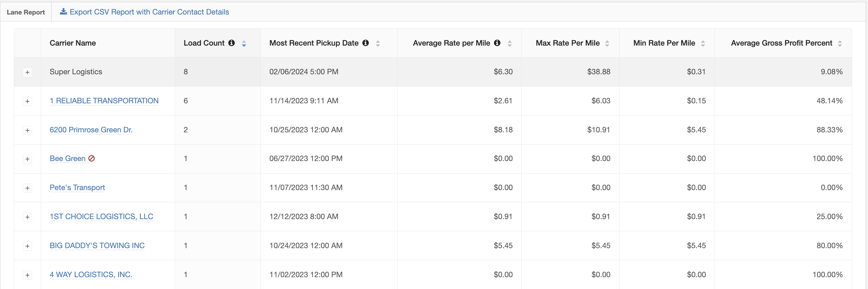The width and height of the screenshot is (868, 289).
Task: Click the Most Recent Pickup Date info icon
Action: coord(366,43)
